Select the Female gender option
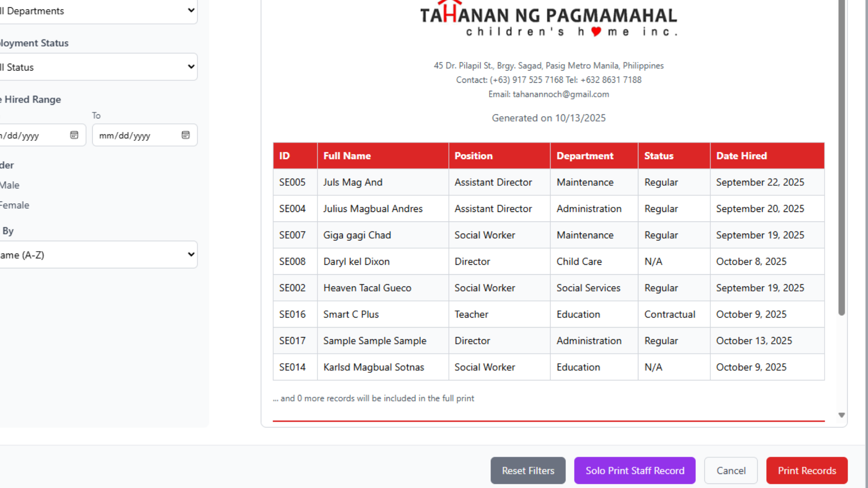 [x=14, y=205]
